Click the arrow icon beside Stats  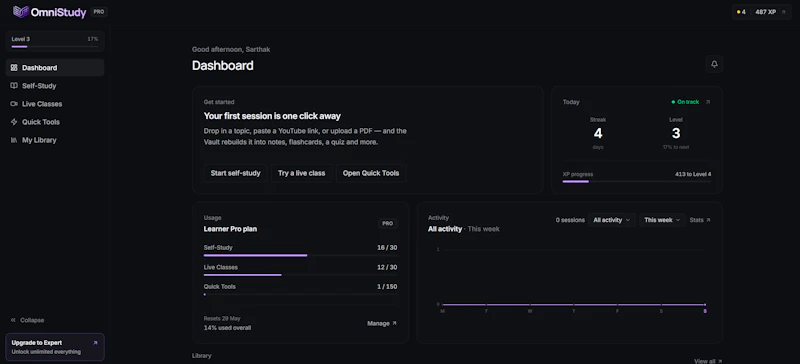tap(708, 220)
